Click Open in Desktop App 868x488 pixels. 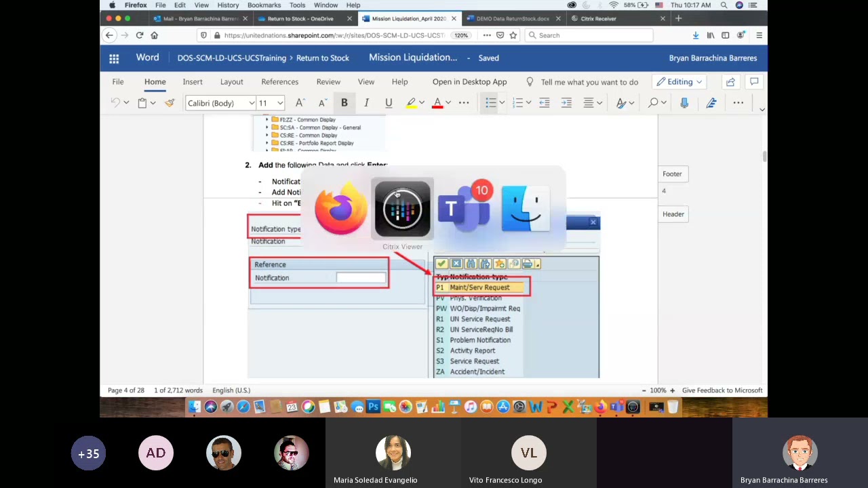click(x=469, y=82)
